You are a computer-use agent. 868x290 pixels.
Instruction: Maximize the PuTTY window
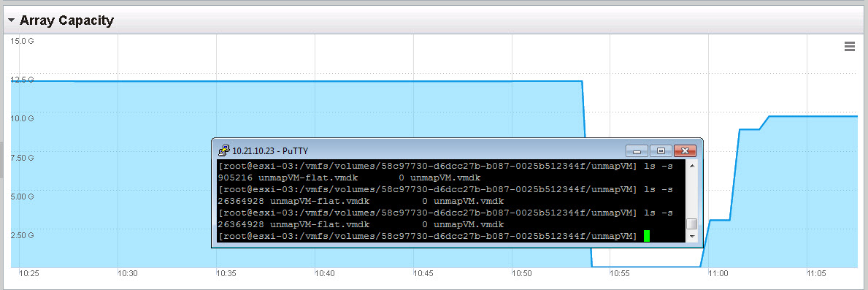[x=661, y=150]
